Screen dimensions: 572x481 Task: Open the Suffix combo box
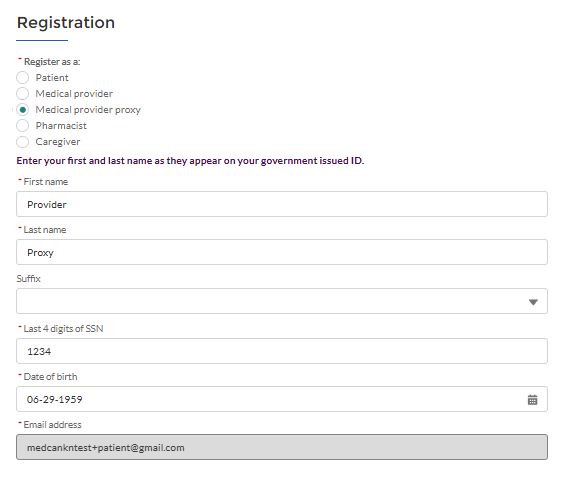coord(282,301)
